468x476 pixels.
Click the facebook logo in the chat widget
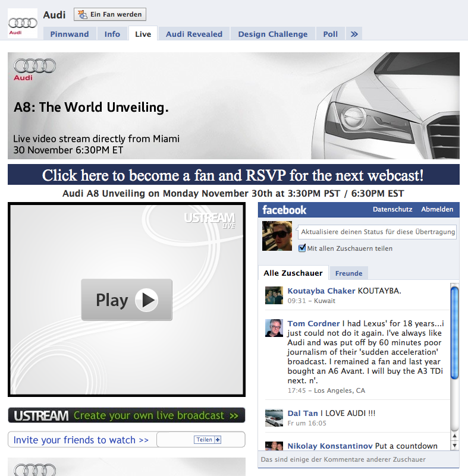pos(284,210)
